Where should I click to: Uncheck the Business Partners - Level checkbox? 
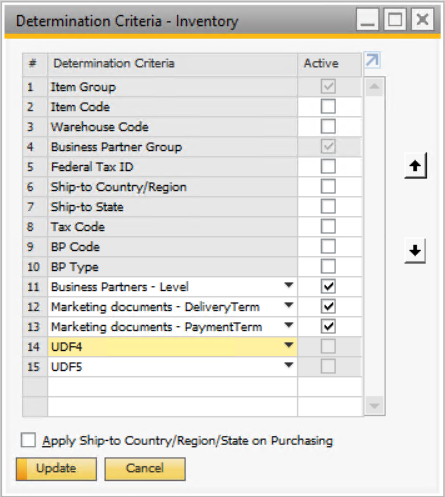328,287
